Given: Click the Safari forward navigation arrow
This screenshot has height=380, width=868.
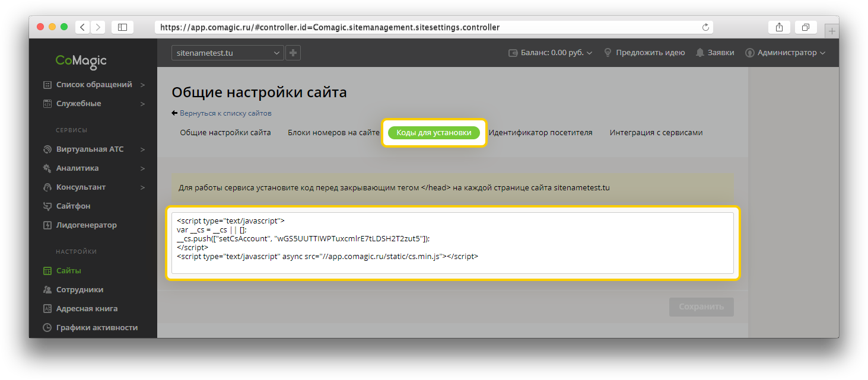Looking at the screenshot, I should [97, 27].
